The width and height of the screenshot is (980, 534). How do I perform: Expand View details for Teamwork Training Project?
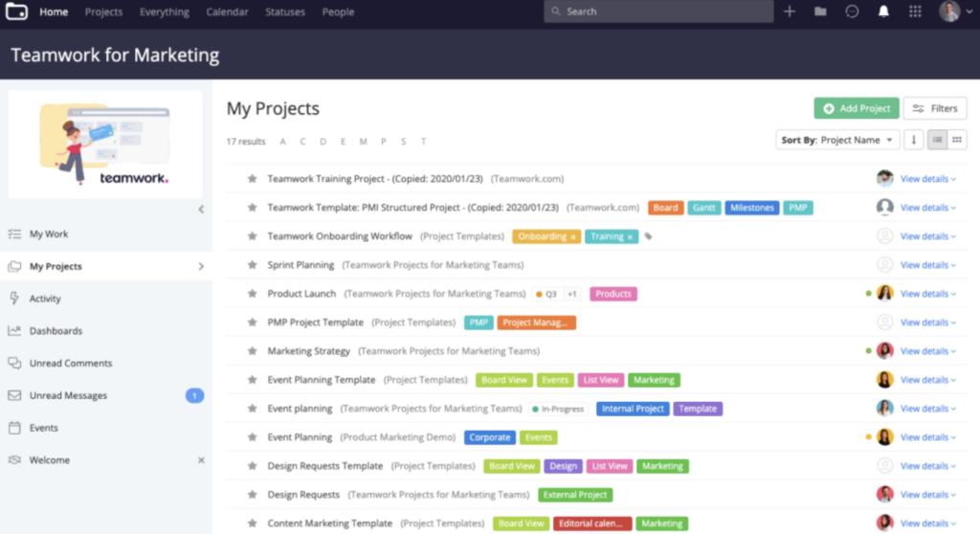(928, 179)
